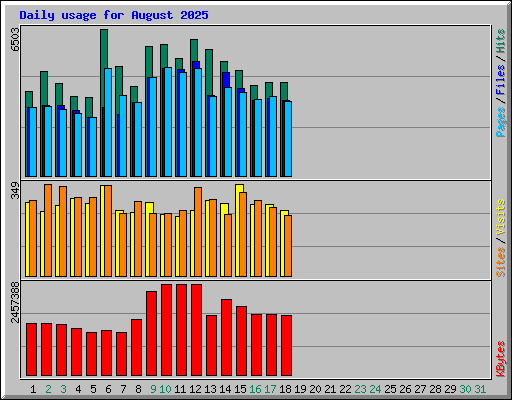This screenshot has width=512, height=400.
Task: Click green weekend day label 10
Action: 165,389
